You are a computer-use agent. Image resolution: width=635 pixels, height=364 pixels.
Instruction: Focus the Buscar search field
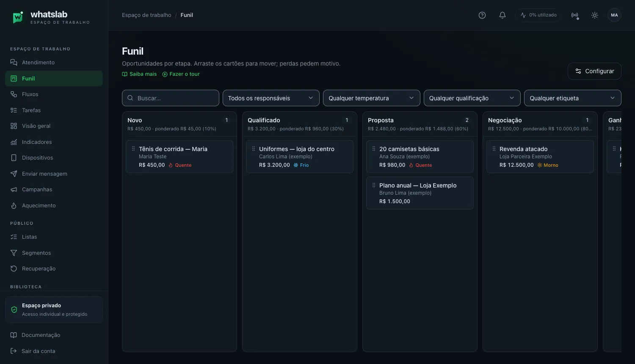171,98
